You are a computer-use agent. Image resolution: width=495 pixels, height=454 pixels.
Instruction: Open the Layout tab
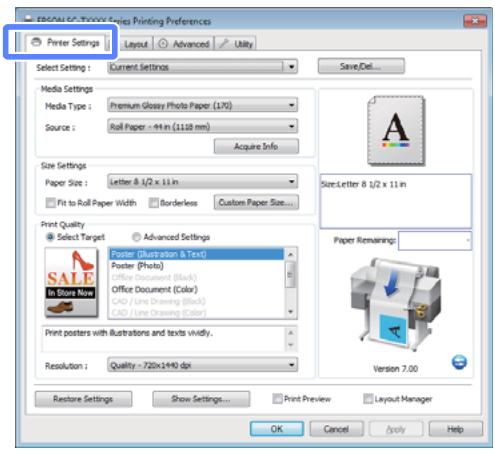136,44
